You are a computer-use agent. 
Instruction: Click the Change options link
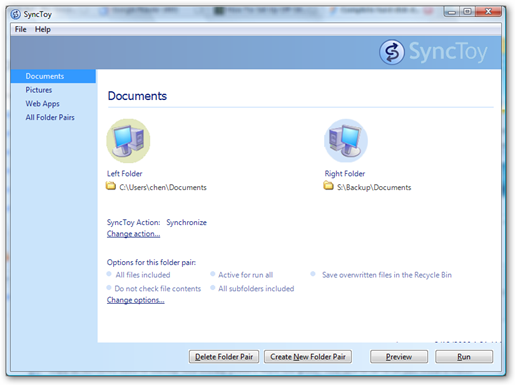135,300
